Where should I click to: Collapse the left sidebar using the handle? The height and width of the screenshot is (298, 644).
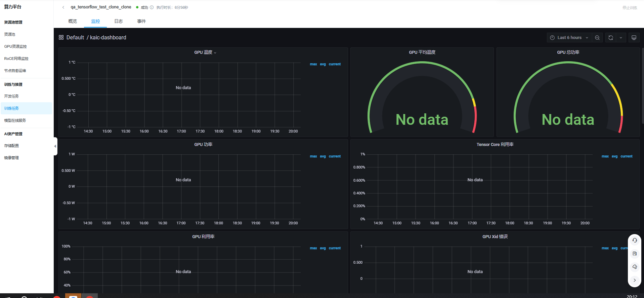[x=55, y=146]
